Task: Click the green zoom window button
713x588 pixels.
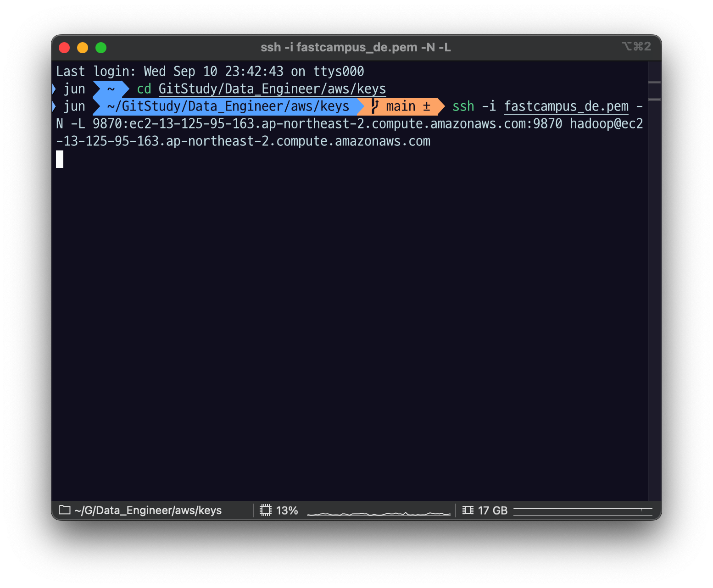Action: pyautogui.click(x=101, y=48)
